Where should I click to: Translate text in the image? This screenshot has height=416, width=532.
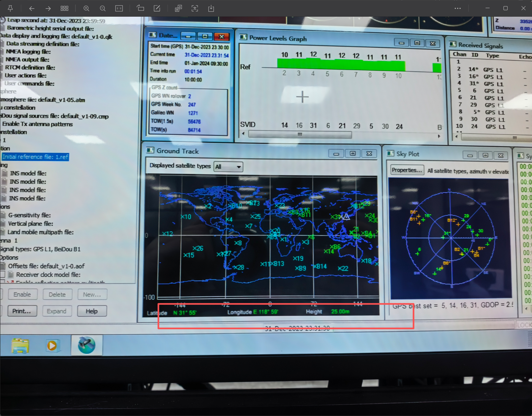(x=178, y=8)
